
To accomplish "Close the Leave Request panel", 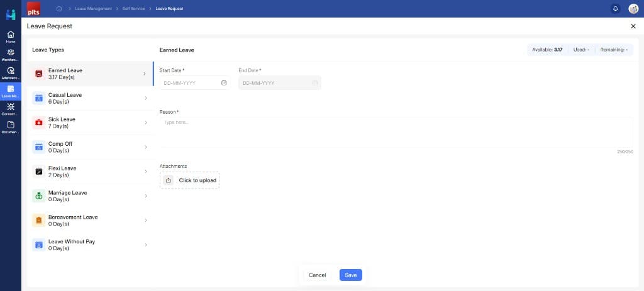I will pos(633,26).
